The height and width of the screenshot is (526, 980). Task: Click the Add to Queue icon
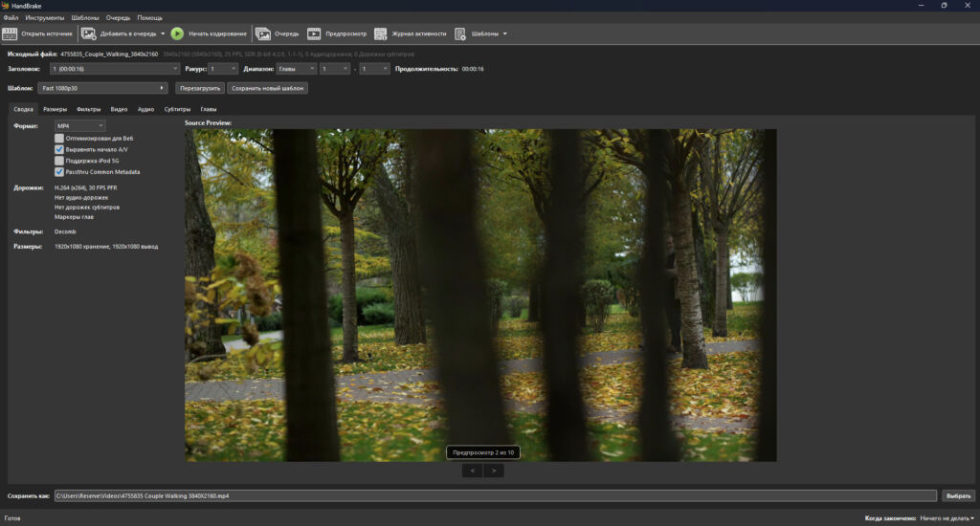click(89, 33)
